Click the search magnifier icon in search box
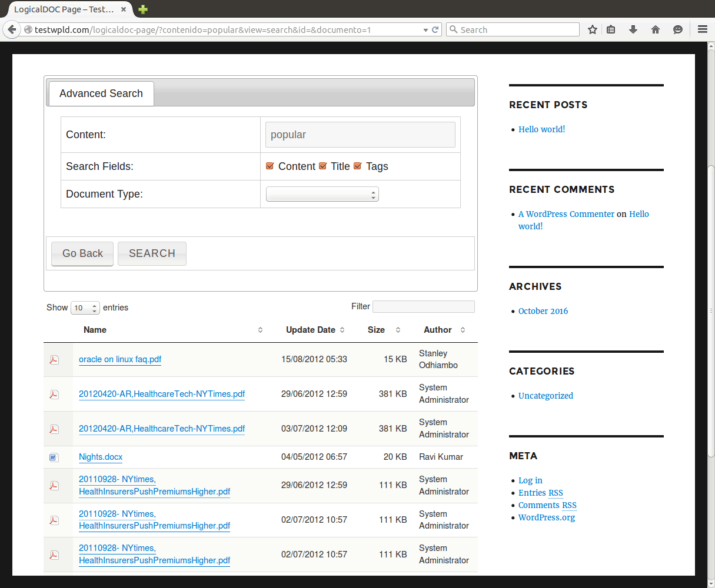715x588 pixels. pos(454,29)
